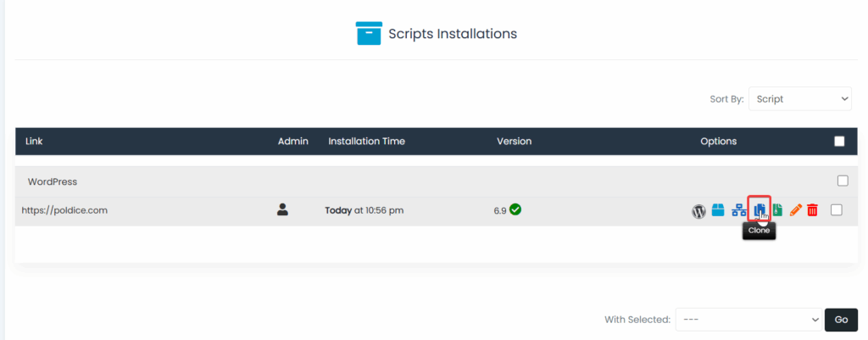Click the green version check mark
The height and width of the screenshot is (340, 868).
point(515,209)
